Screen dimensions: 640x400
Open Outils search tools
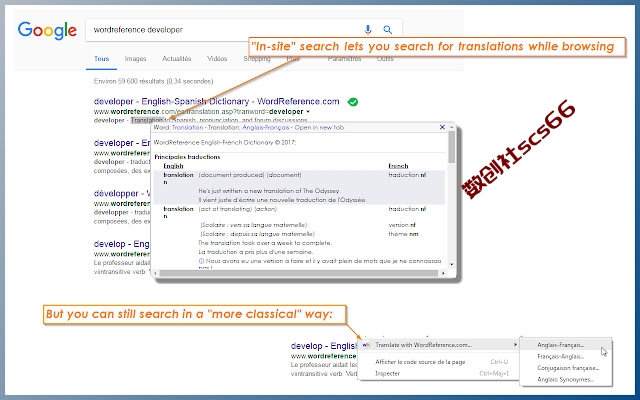(385, 59)
